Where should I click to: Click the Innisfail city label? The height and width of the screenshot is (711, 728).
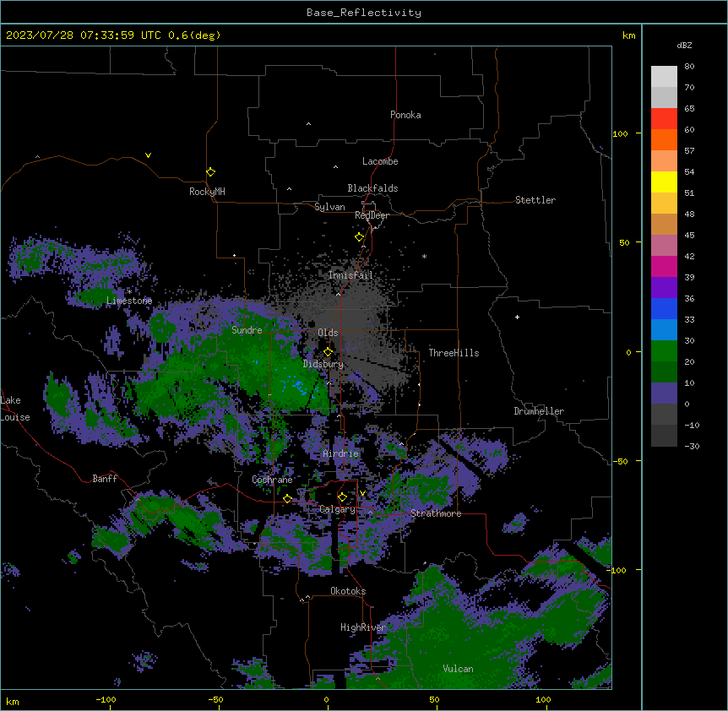[350, 275]
